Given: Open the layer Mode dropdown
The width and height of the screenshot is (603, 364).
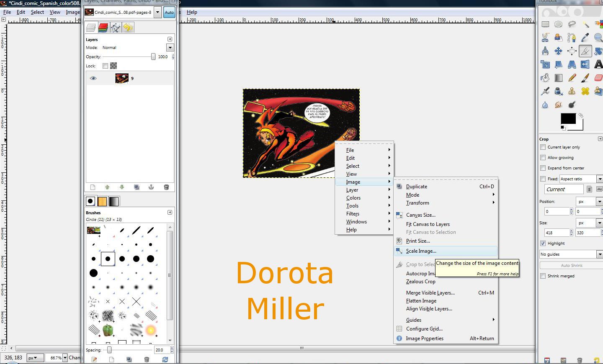Looking at the screenshot, I should click(x=170, y=47).
